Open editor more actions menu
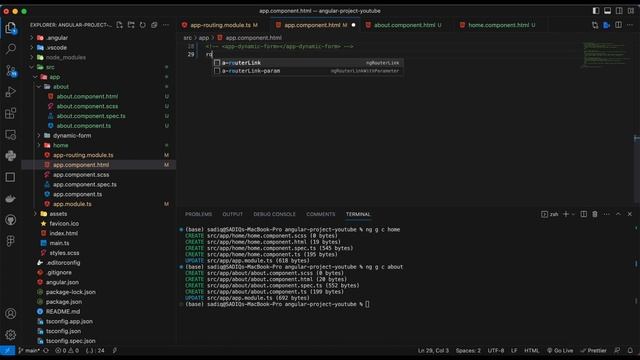The image size is (640, 360). 630,25
